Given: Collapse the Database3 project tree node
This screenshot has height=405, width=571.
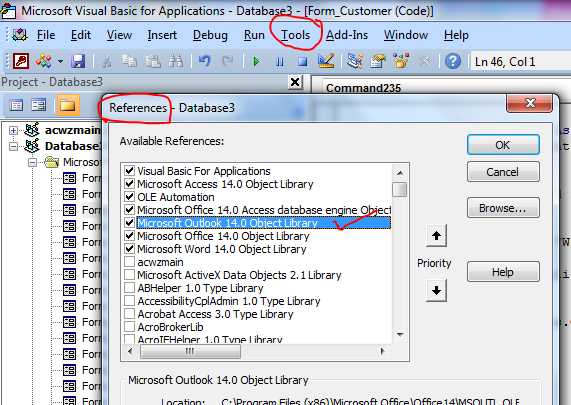Looking at the screenshot, I should coord(13,146).
